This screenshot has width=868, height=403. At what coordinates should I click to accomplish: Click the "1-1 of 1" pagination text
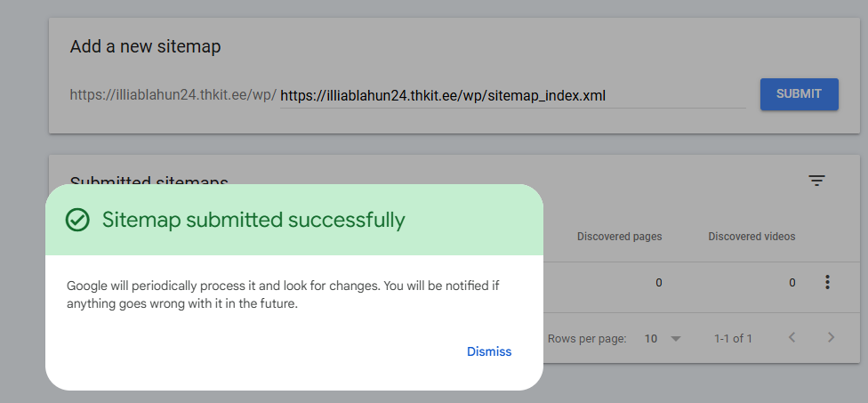point(733,339)
